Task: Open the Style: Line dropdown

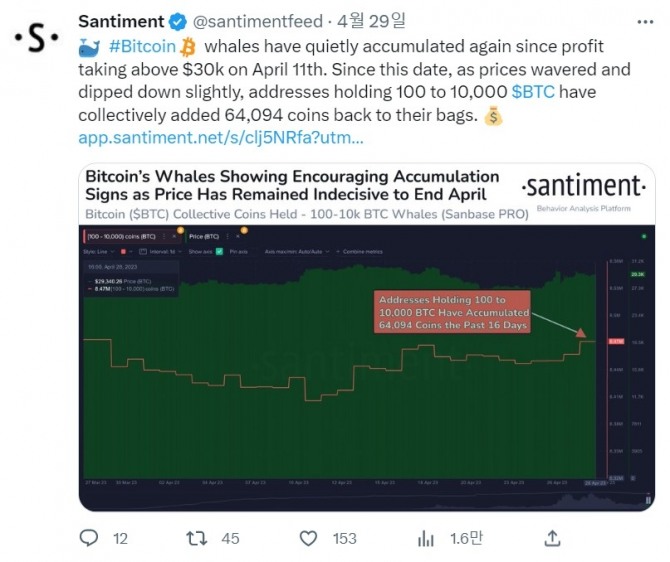Action: [98, 251]
